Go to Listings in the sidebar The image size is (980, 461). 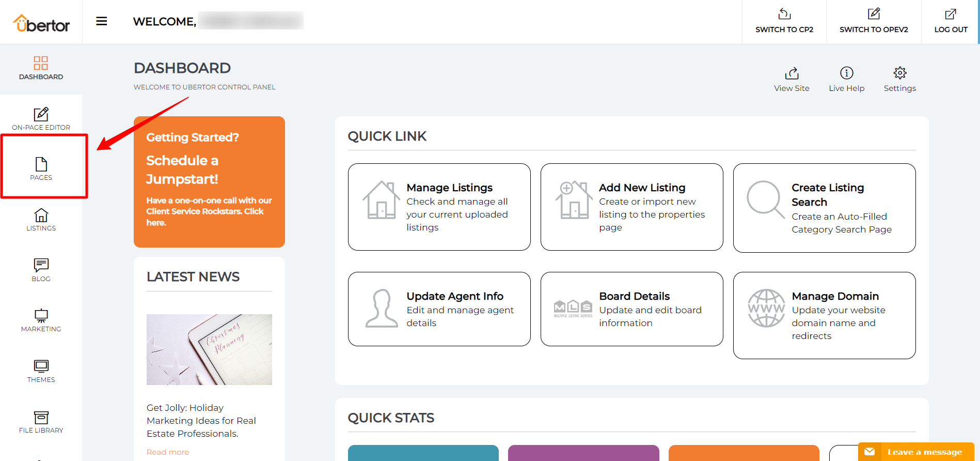(41, 219)
